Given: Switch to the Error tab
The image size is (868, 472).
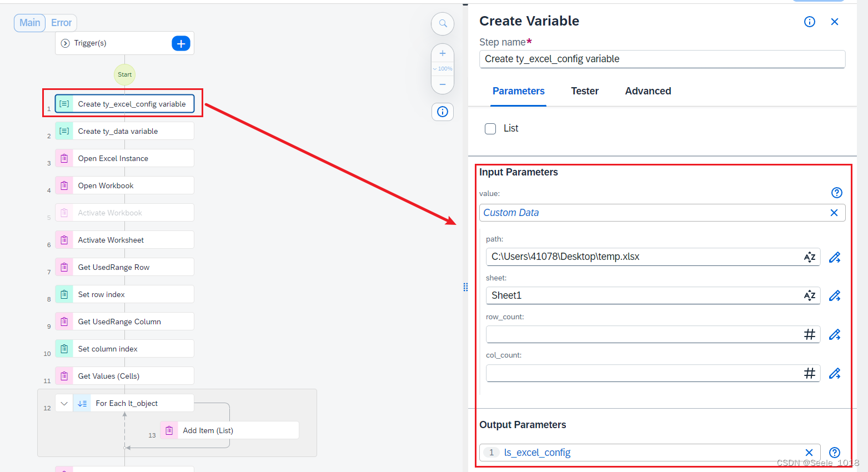Looking at the screenshot, I should pyautogui.click(x=61, y=23).
